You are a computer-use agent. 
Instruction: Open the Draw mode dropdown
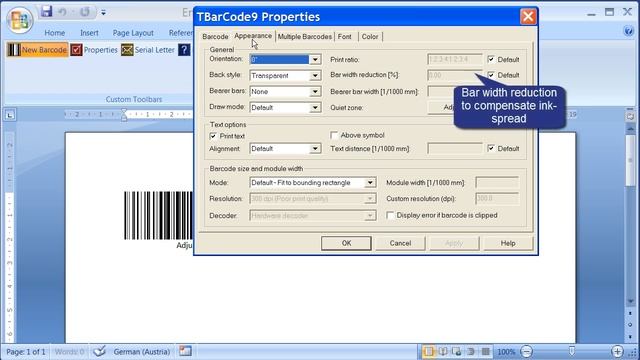[x=315, y=108]
